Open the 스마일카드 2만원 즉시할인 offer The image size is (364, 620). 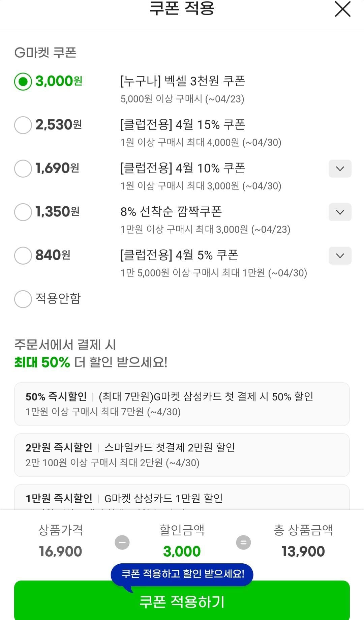[182, 455]
